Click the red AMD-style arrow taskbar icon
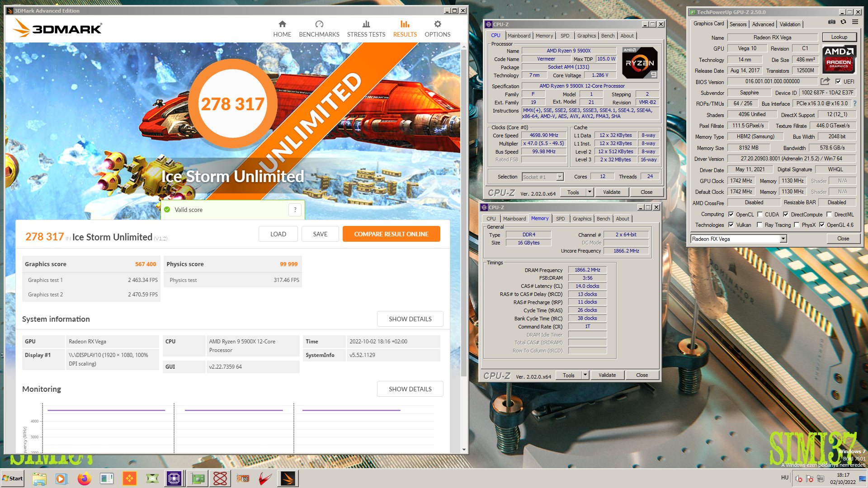This screenshot has width=868, height=488. click(265, 479)
